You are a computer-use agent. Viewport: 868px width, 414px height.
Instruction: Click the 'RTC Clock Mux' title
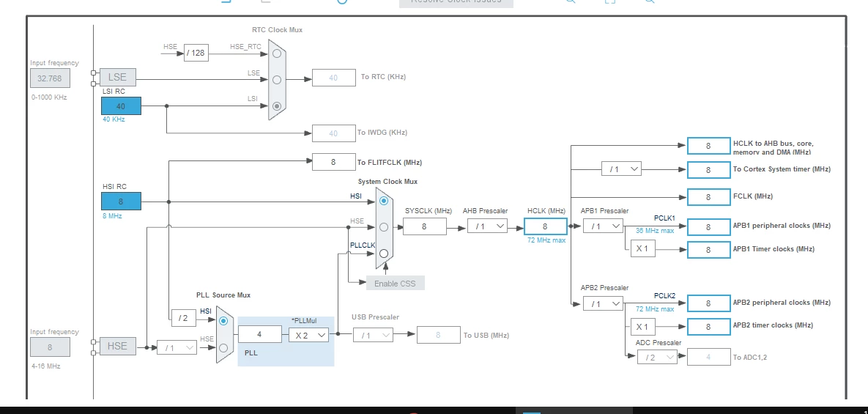click(278, 30)
